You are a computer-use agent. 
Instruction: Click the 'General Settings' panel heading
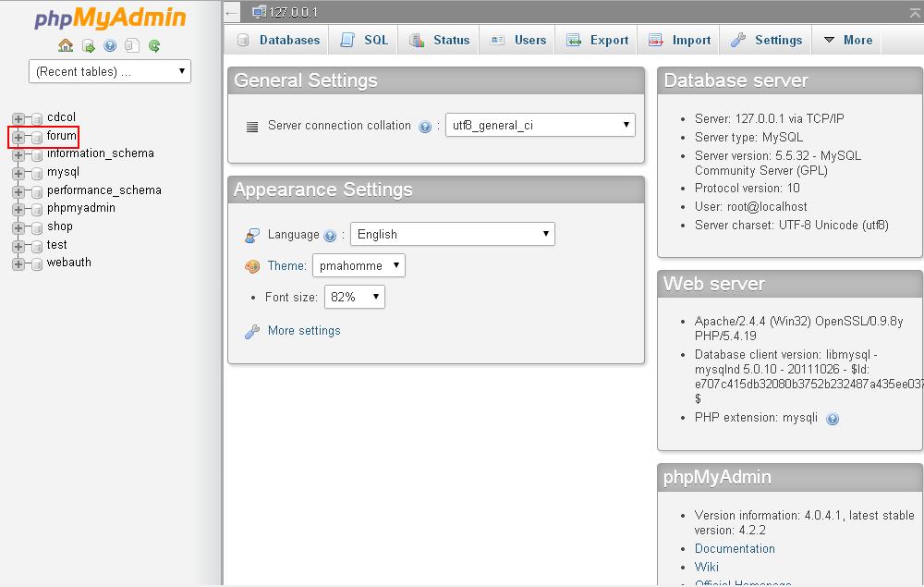point(306,80)
